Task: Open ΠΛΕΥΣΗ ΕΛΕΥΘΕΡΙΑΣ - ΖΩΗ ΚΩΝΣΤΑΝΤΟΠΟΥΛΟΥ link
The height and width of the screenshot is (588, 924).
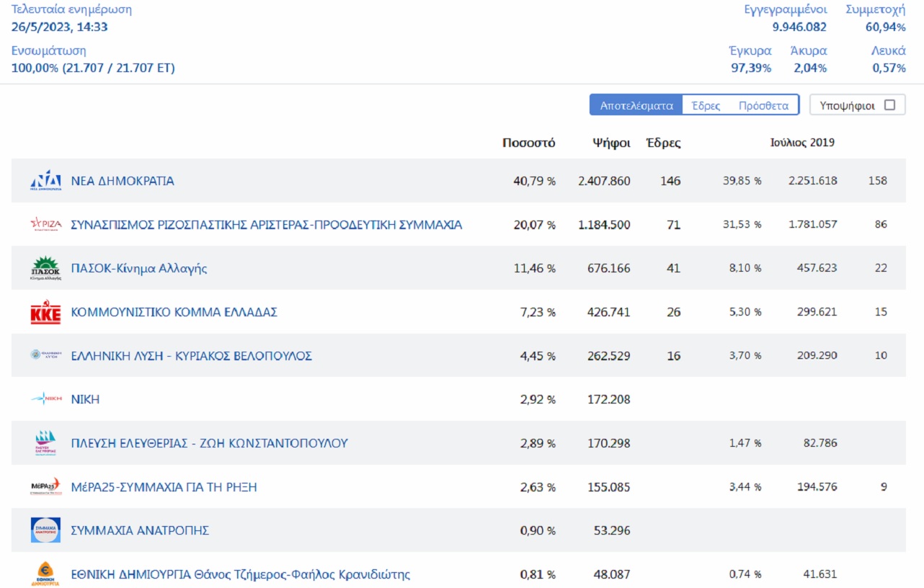Action: [209, 443]
